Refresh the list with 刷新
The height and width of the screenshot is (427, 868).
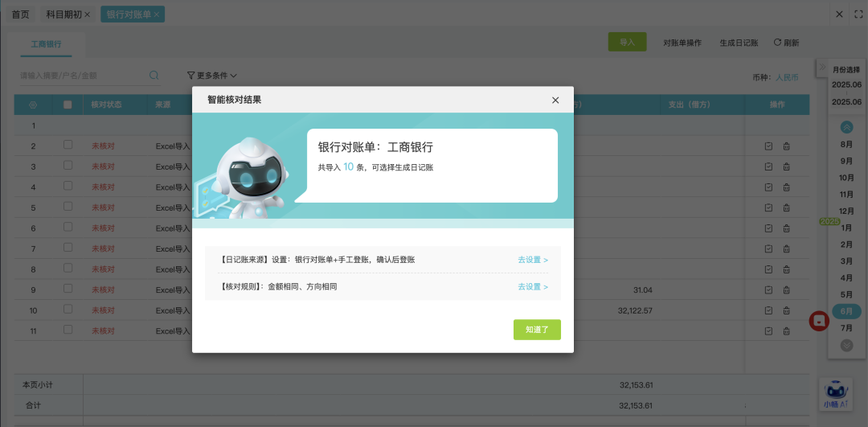[786, 43]
